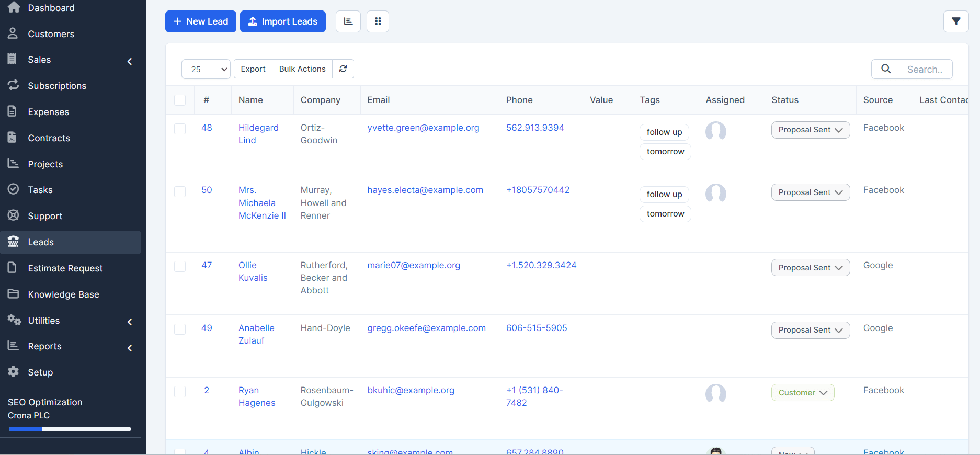Open Contracts in the sidebar
This screenshot has height=455, width=980.
click(49, 138)
